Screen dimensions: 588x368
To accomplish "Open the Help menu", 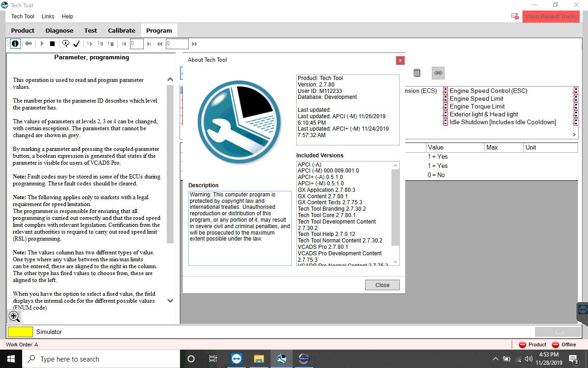I will click(68, 16).
